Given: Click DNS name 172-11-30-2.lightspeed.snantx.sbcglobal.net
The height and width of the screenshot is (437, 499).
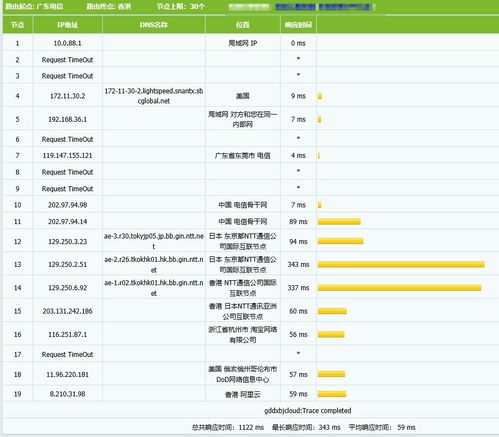Looking at the screenshot, I should point(154,96).
